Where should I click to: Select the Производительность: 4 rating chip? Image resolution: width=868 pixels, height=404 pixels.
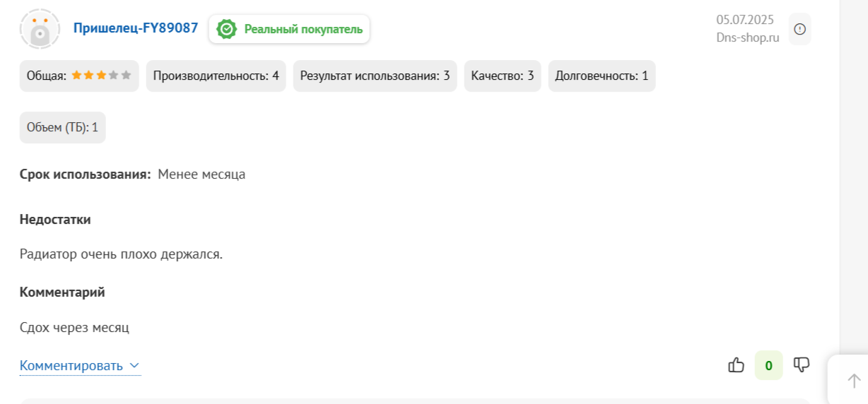(216, 76)
